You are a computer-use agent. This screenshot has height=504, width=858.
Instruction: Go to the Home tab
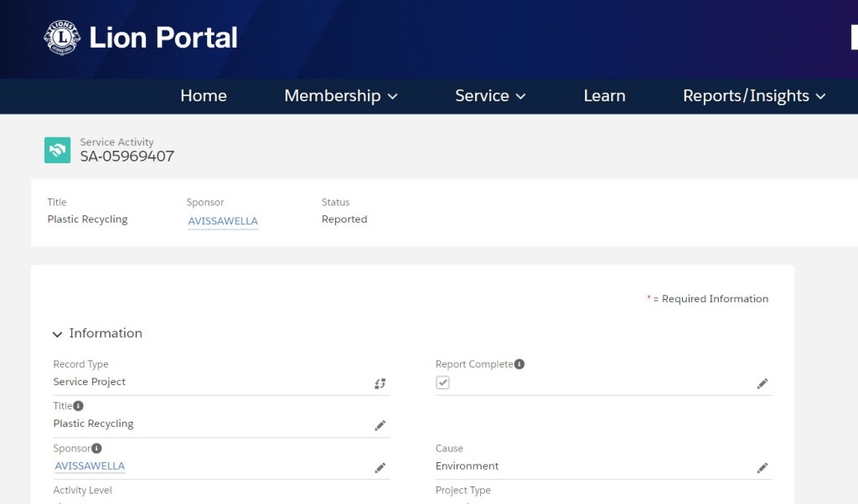click(x=204, y=95)
